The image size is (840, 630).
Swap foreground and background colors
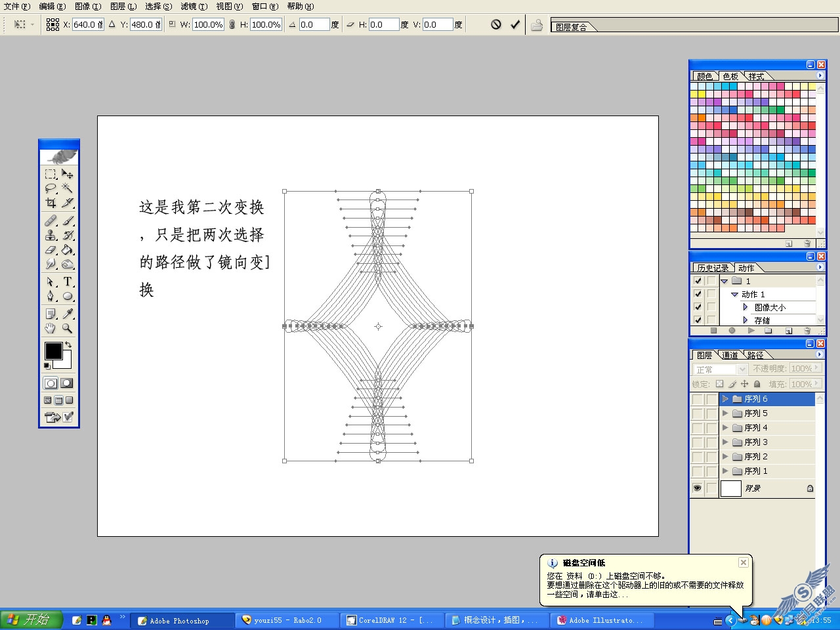(68, 345)
